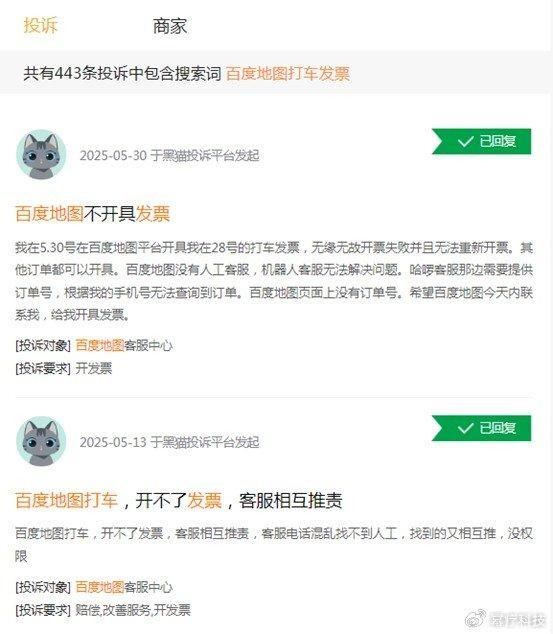Viewport: 553px width, 634px height.
Task: Switch to the 投诉 tab
Action: [x=41, y=25]
